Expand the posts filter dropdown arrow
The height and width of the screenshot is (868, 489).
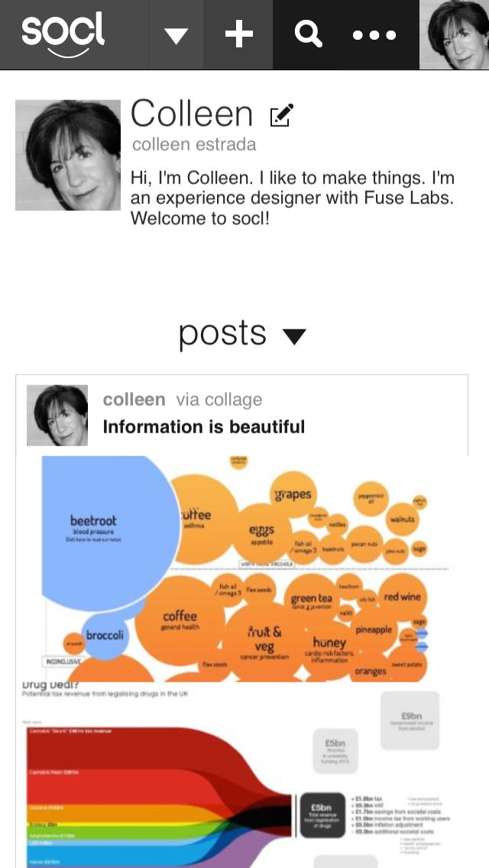click(294, 335)
